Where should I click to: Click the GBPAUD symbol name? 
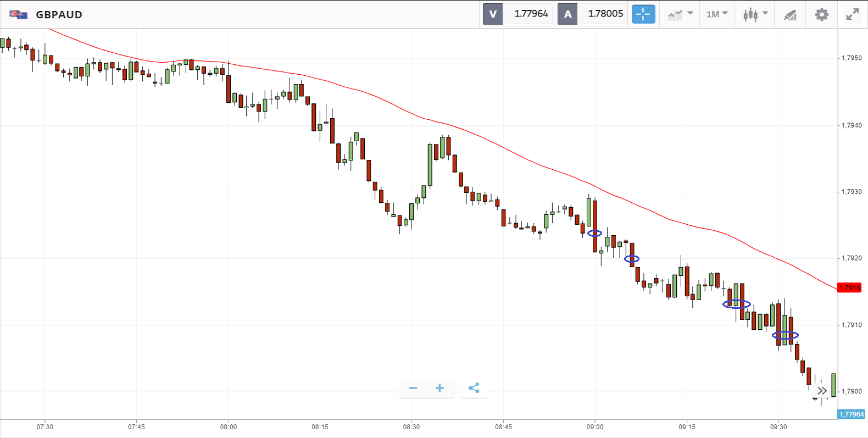[59, 15]
